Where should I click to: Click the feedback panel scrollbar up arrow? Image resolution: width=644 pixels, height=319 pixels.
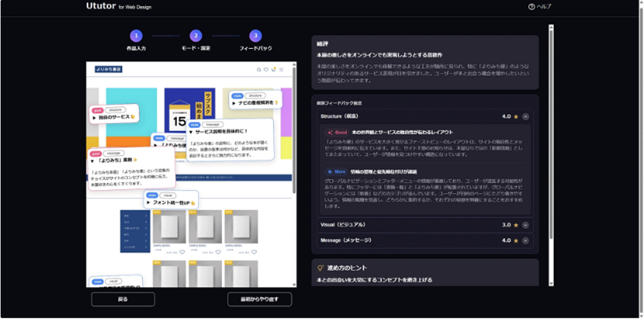click(551, 27)
